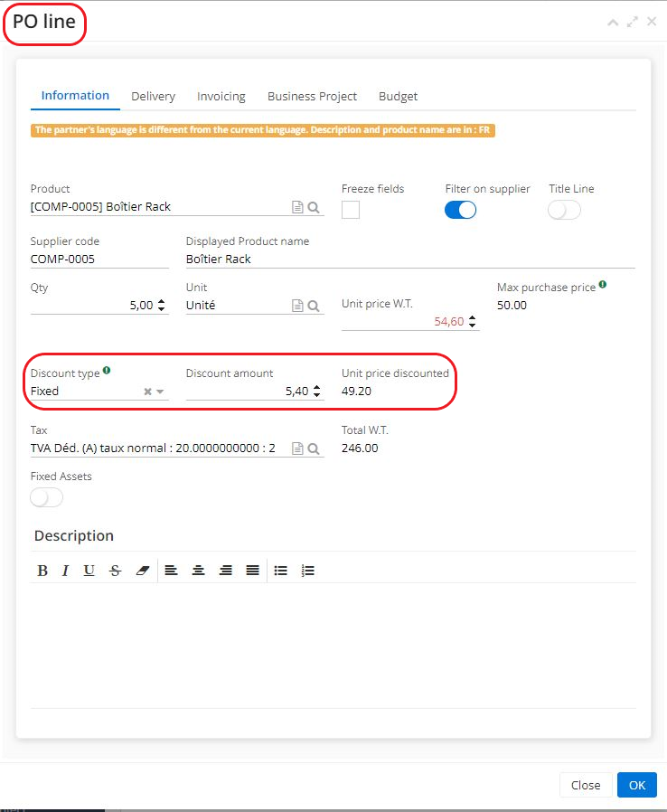Click the eraser clear-formatting icon
Viewport: 667px width, 812px height.
[x=141, y=571]
